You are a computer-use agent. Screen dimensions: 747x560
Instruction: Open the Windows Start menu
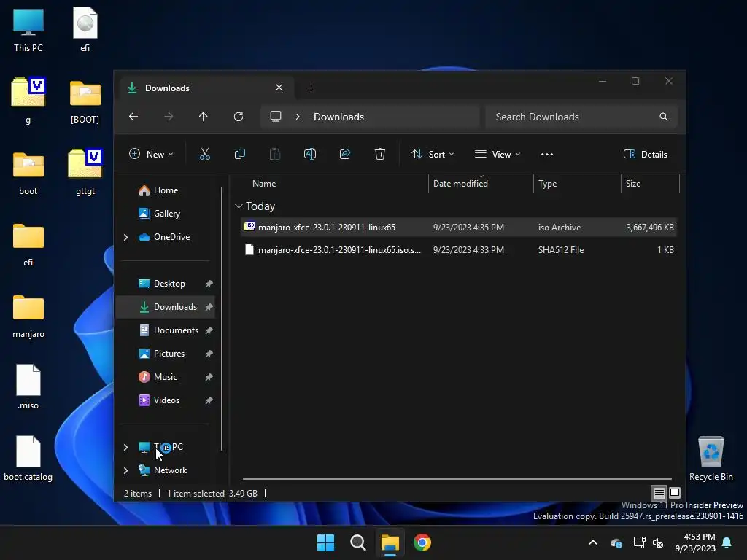point(326,542)
